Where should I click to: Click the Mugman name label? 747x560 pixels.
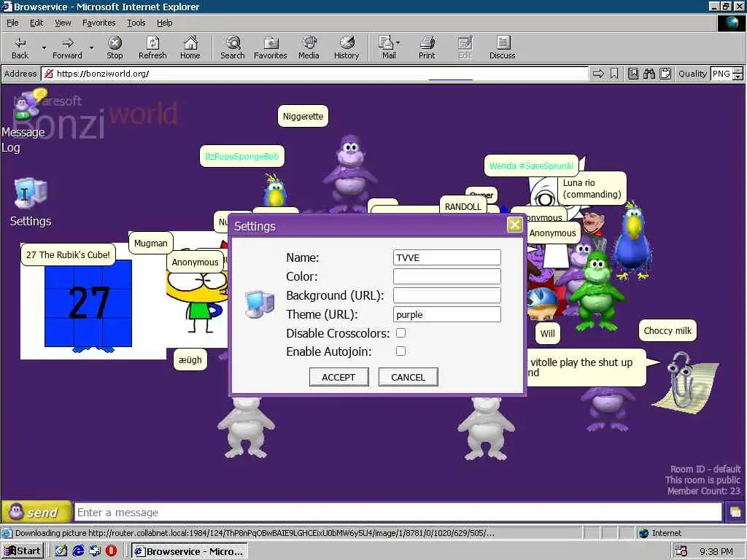[x=150, y=243]
